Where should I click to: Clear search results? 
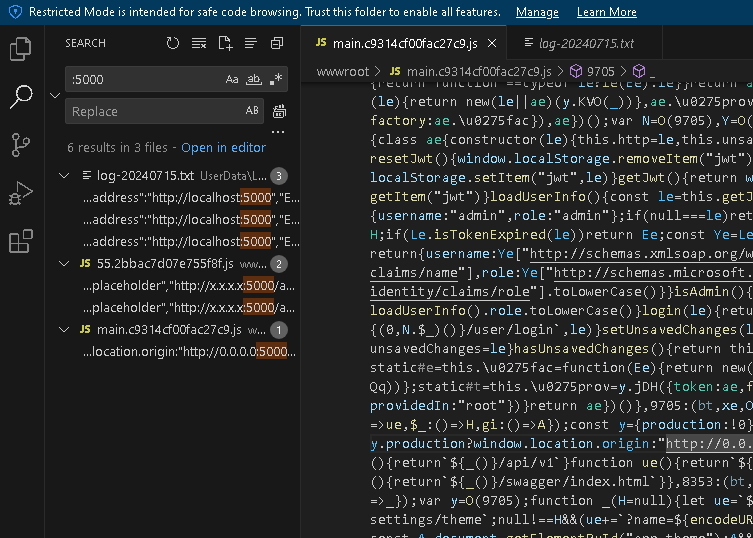click(x=199, y=43)
